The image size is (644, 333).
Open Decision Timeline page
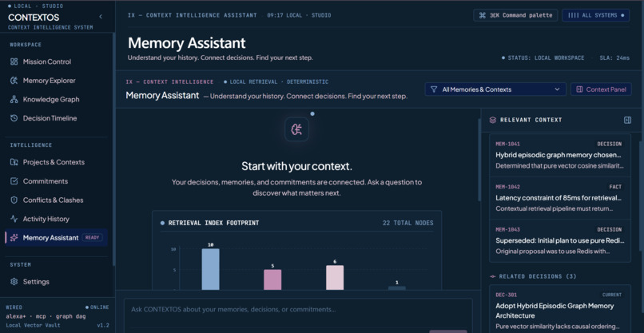coord(56,118)
